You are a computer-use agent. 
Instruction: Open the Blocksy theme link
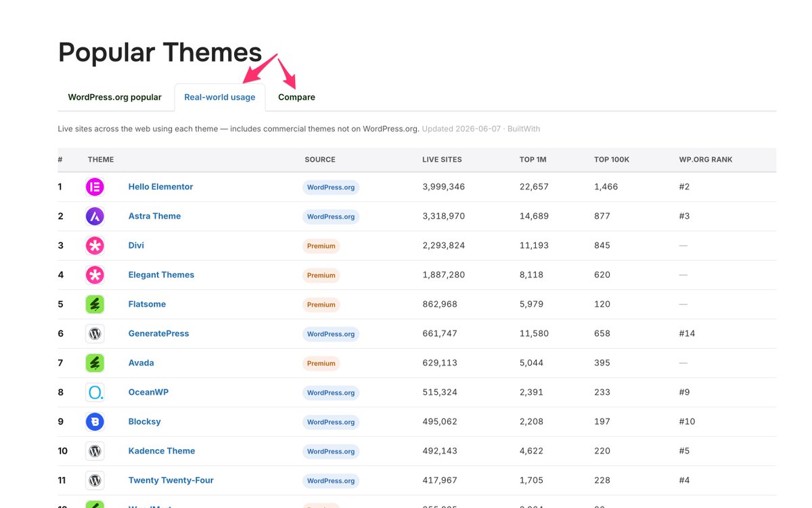coord(145,421)
